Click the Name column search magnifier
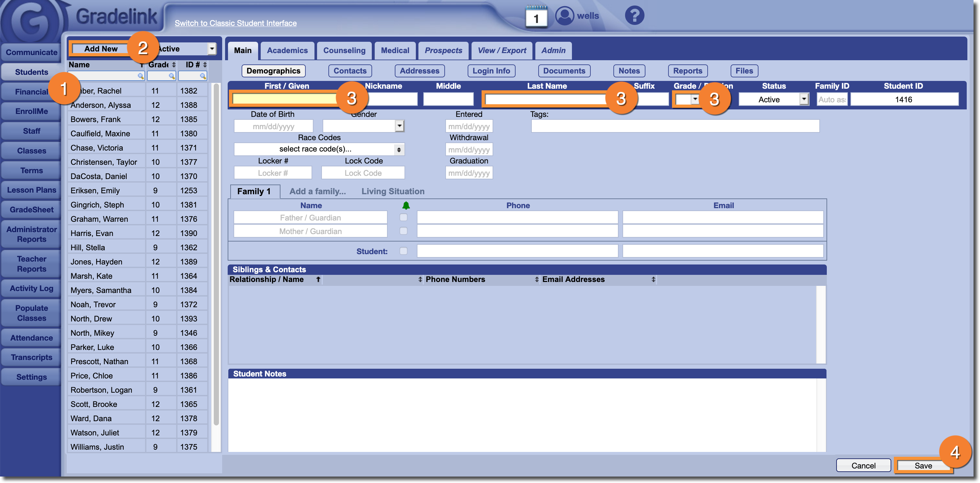Screen dimensions: 980x483 coord(140,76)
